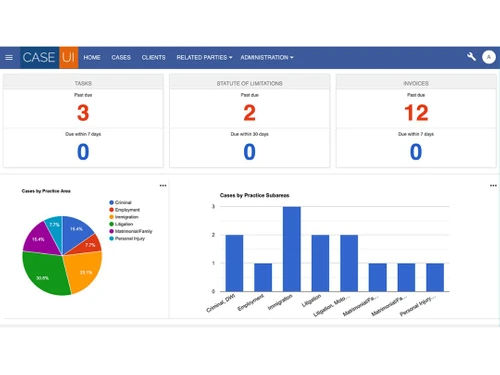Open invoices due within 7 days count
500x375 pixels.
coord(416,152)
